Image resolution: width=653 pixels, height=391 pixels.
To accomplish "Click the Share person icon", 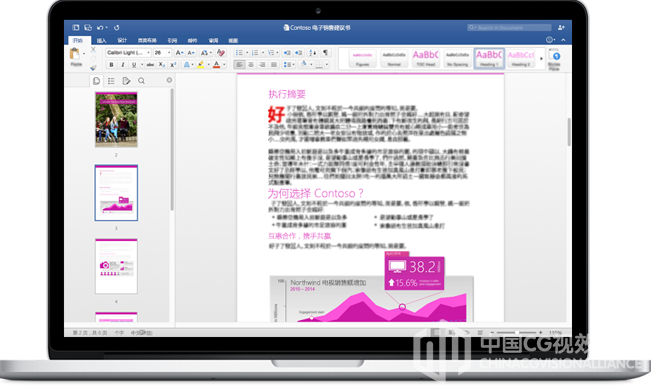I will 561,27.
